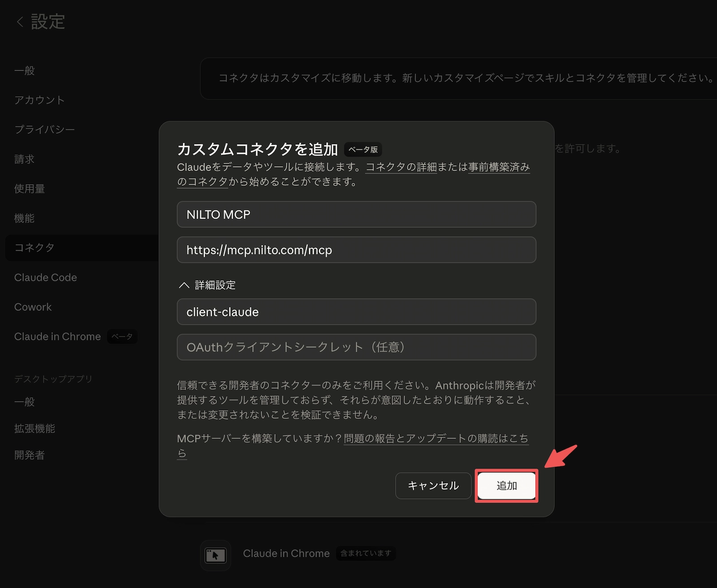Click the OAuthクライアントシークレット field

tap(356, 347)
